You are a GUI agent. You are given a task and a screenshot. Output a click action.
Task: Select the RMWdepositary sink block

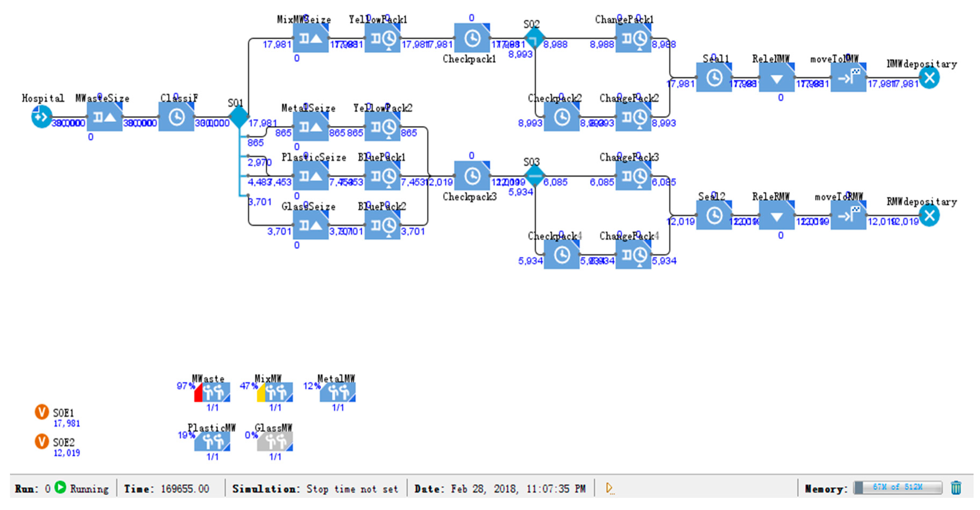click(929, 216)
